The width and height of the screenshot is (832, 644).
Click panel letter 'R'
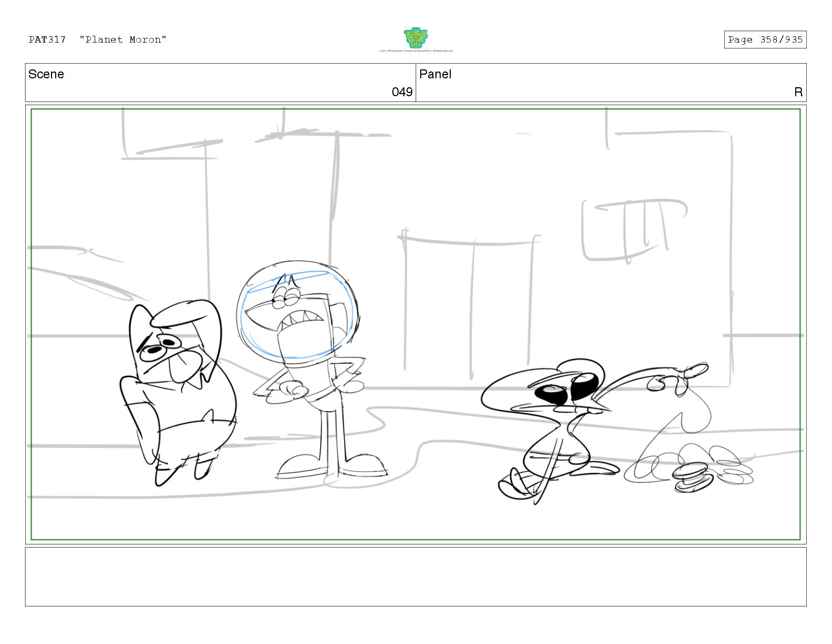[798, 92]
